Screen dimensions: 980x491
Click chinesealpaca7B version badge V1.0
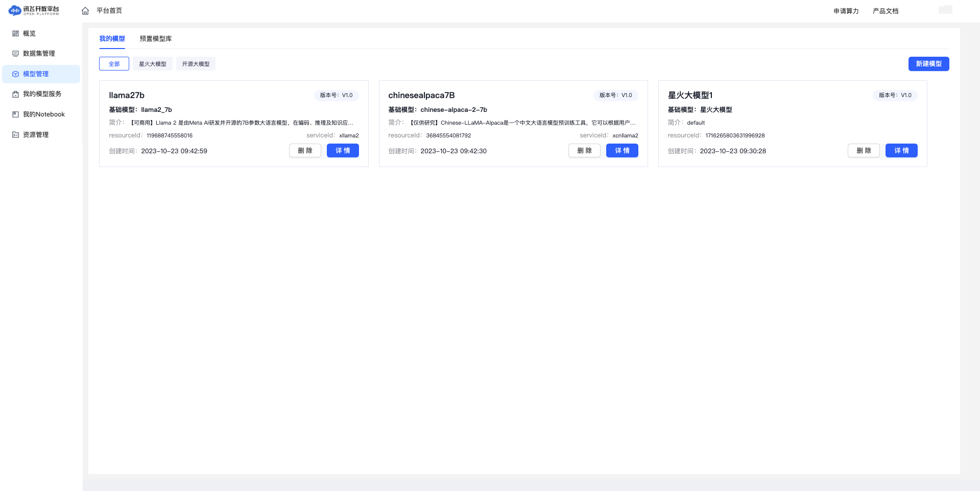click(615, 95)
